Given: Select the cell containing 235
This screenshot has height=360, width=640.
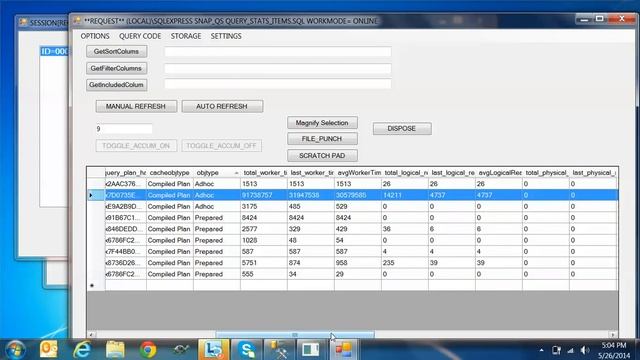Looking at the screenshot, I should point(404,263).
